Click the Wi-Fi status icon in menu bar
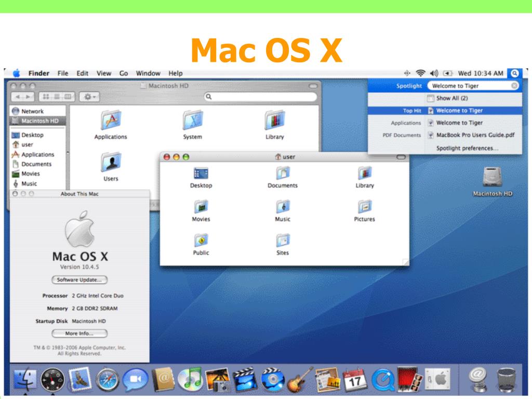Screen dimensions: 532x399 coord(420,73)
